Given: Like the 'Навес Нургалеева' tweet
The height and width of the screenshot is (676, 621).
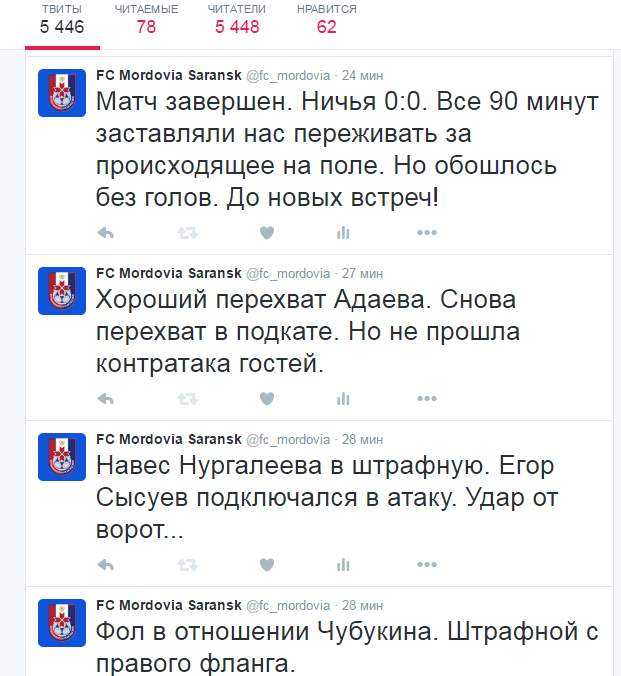Looking at the screenshot, I should tap(267, 565).
